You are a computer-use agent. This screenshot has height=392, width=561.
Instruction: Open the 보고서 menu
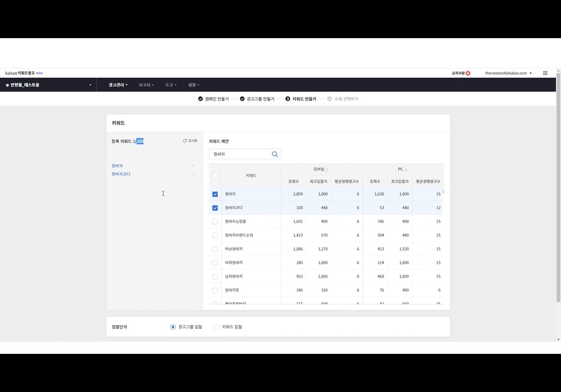pyautogui.click(x=146, y=85)
